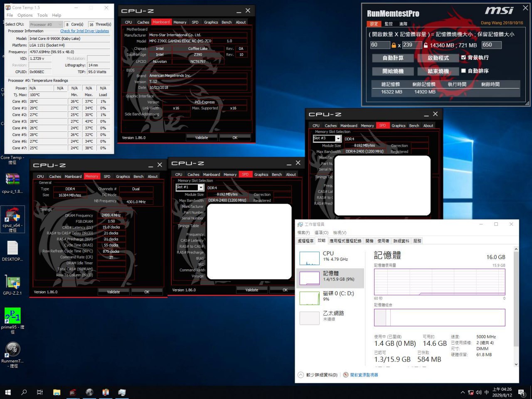Screen dimensions: 532x399
Task: Click the round grey RunMemtestPro taskbar icon
Action: point(89,392)
